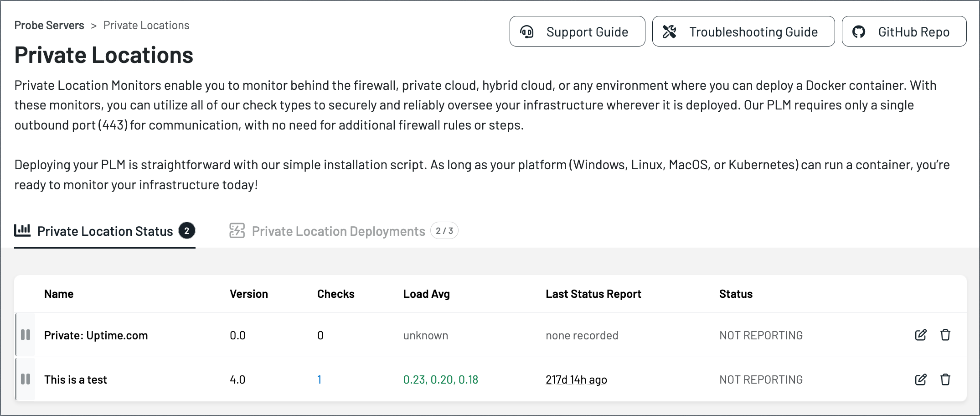The height and width of the screenshot is (416, 980).
Task: Click the tools icon in Troubleshooting Guide
Action: (x=669, y=31)
